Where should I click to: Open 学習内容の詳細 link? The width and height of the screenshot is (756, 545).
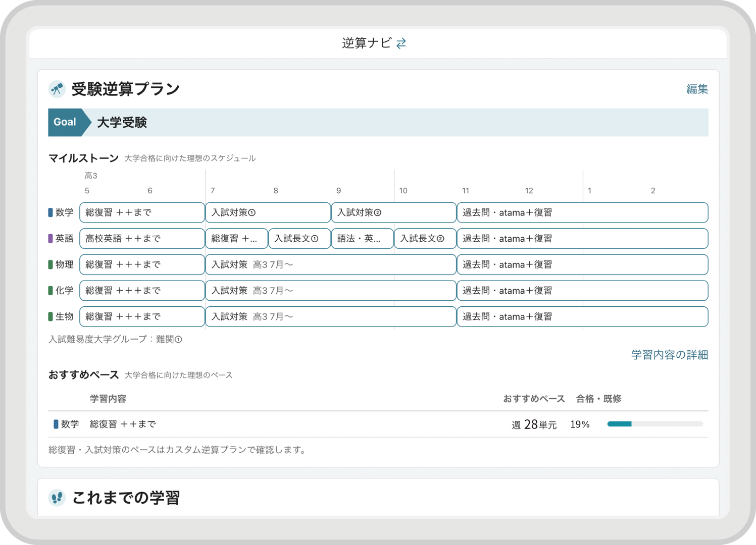[x=669, y=355]
